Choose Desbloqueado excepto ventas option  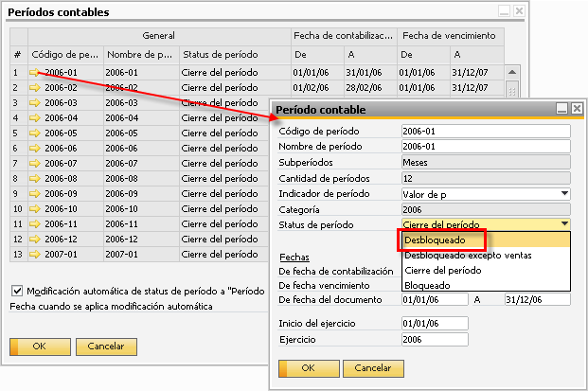(x=487, y=256)
